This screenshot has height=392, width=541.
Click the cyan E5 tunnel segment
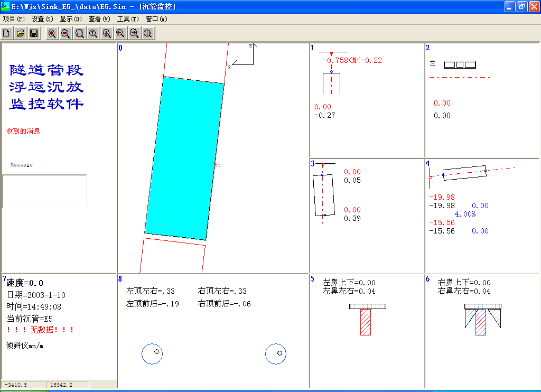184,158
